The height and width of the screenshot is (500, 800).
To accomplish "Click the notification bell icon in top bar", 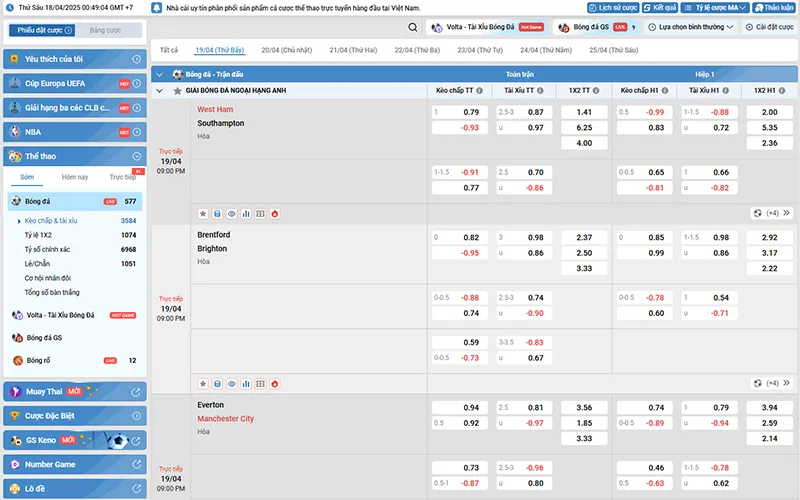I will pyautogui.click(x=157, y=8).
